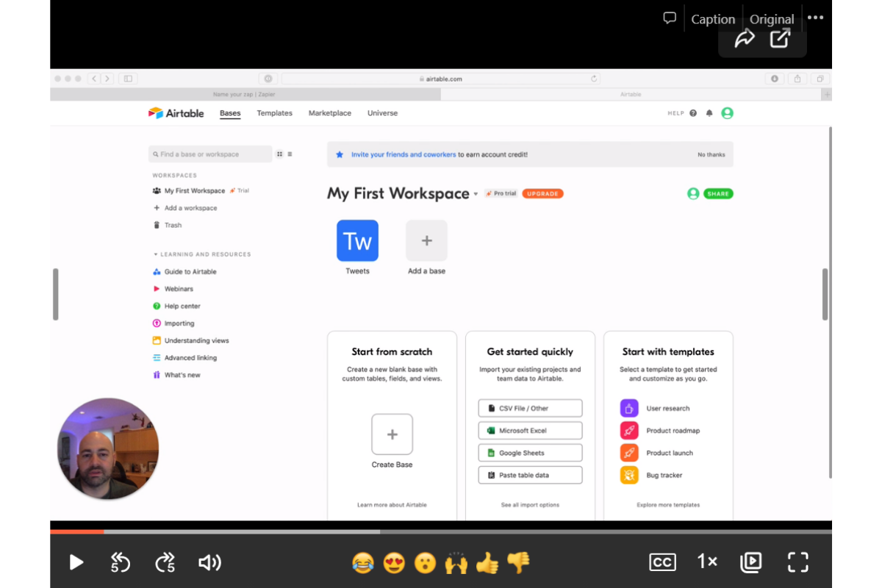Image resolution: width=882 pixels, height=588 pixels.
Task: Switch to the Original option
Action: pos(772,20)
